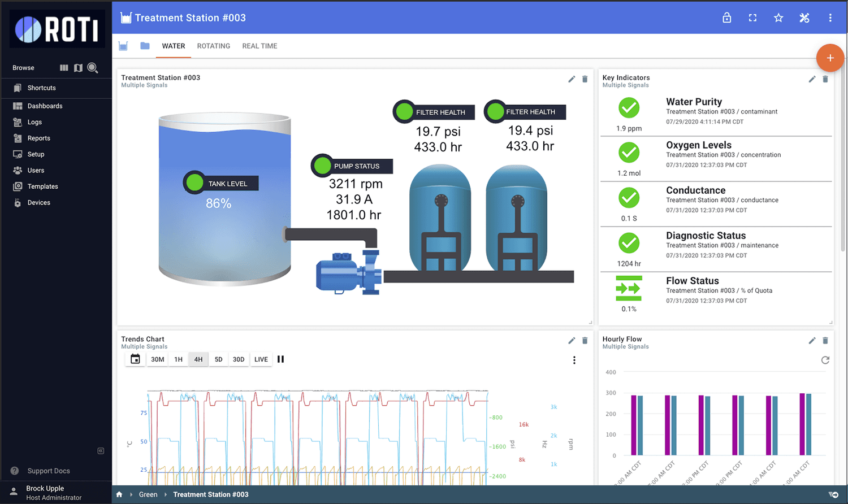Switch to the ROTATING tab
This screenshot has height=504, width=848.
click(x=213, y=46)
